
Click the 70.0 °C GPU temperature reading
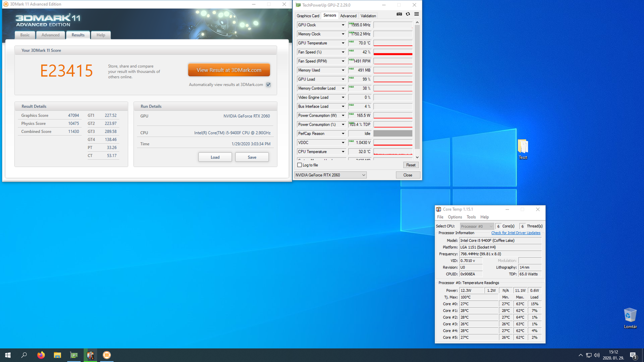360,43
